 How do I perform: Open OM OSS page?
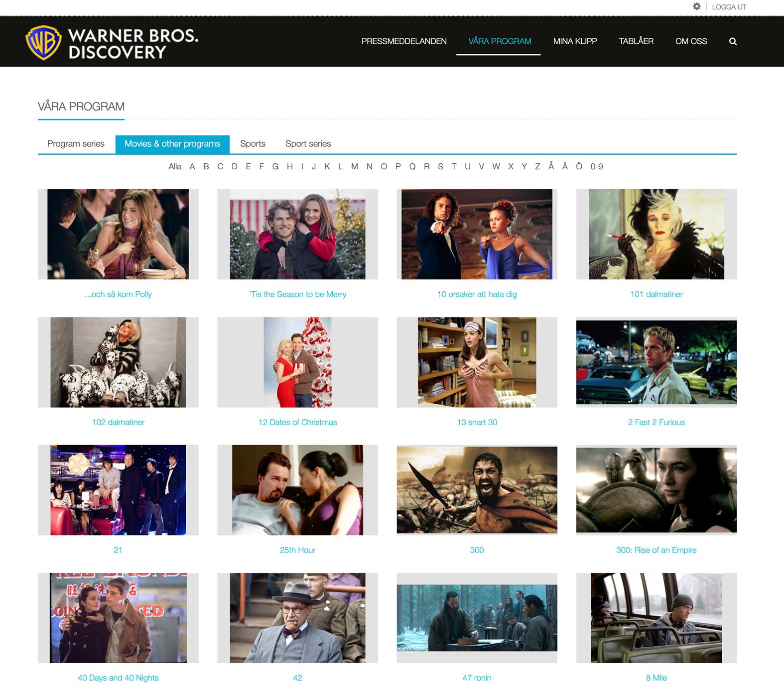pyautogui.click(x=691, y=41)
